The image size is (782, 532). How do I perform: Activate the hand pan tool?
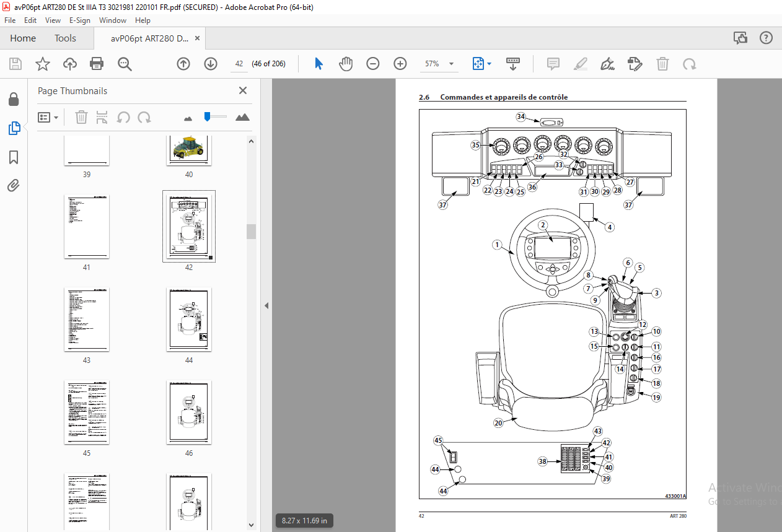(346, 64)
